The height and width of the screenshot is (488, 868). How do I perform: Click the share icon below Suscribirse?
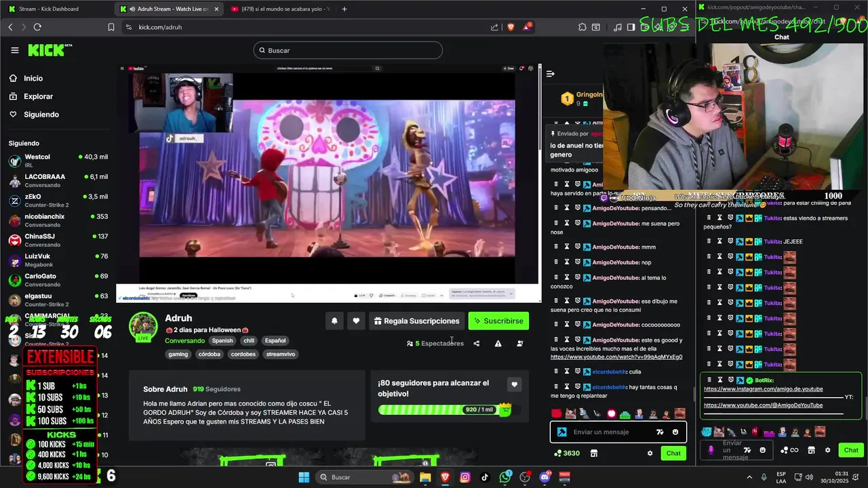[476, 344]
